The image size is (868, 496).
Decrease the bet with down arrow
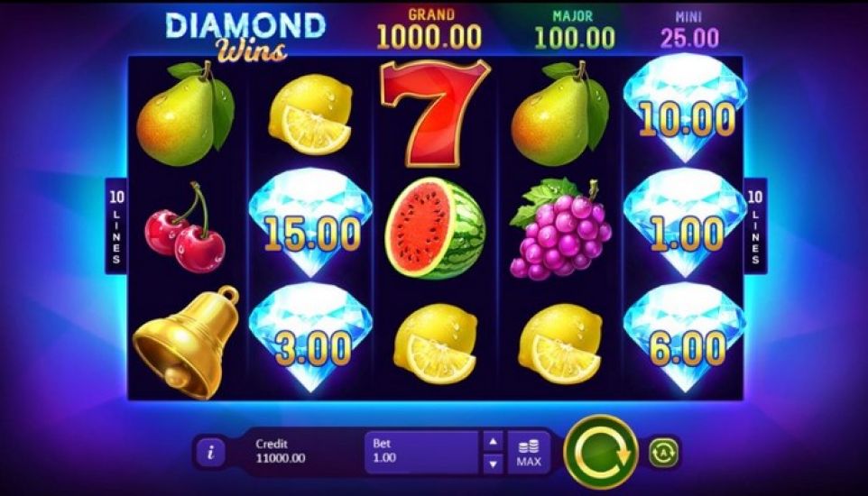[x=493, y=464]
